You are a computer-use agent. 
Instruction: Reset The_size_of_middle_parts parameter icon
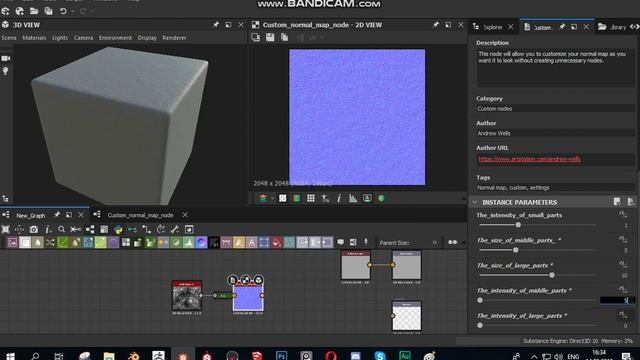[x=622, y=240]
